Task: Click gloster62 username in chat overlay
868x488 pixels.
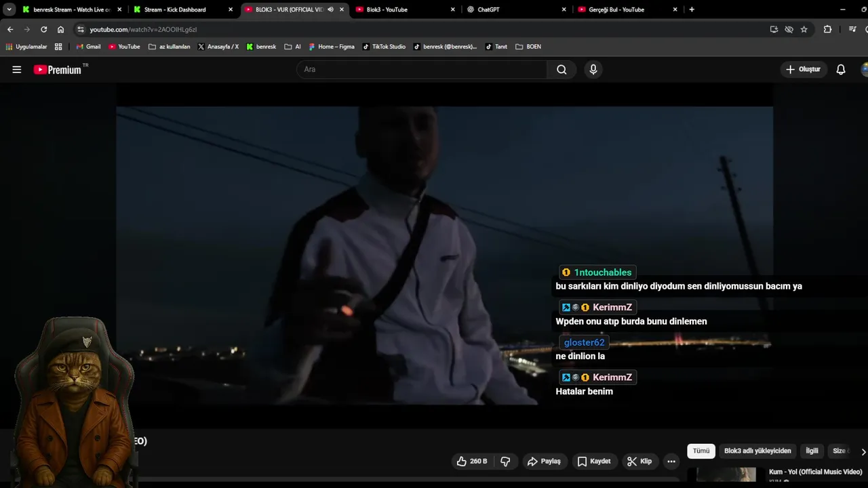Action: pos(584,342)
